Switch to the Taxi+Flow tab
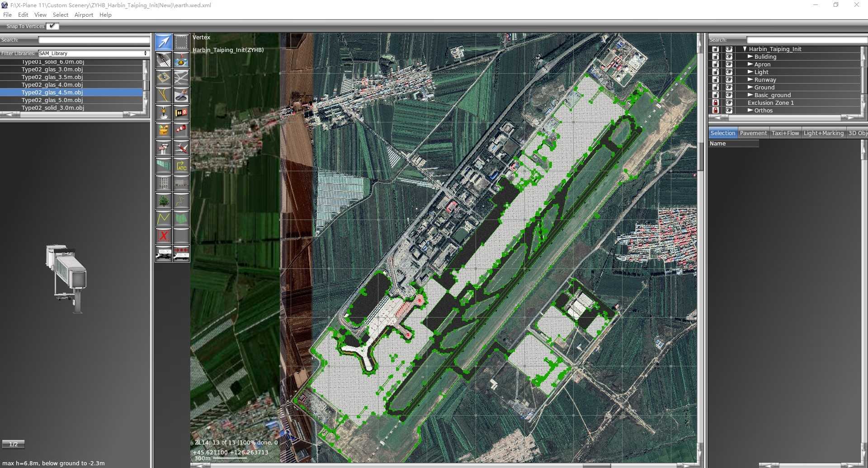 point(785,133)
